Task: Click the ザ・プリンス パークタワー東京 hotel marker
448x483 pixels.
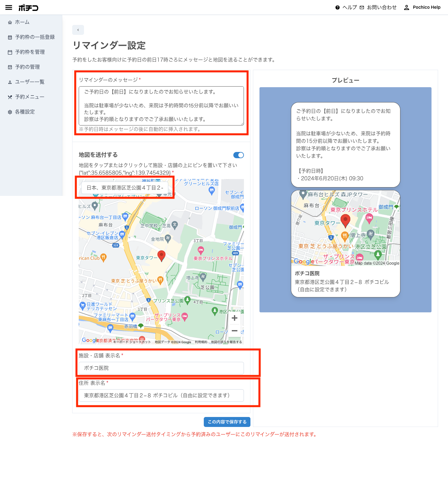Action: tap(185, 317)
